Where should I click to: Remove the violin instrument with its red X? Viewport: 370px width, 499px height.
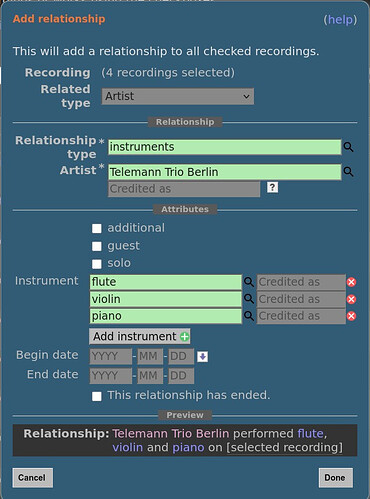(x=351, y=299)
